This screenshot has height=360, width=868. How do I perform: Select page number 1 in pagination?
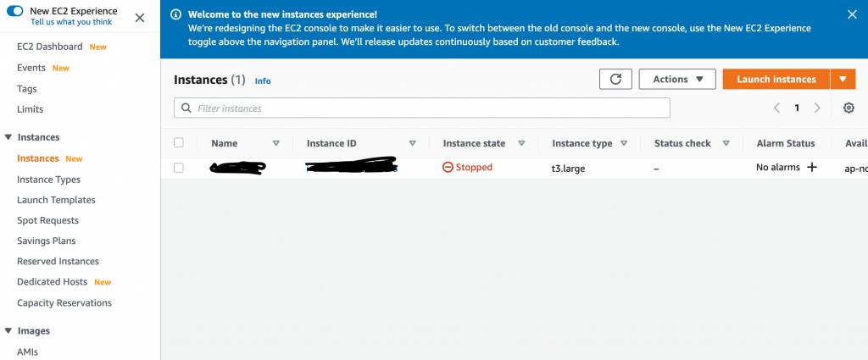[x=797, y=108]
